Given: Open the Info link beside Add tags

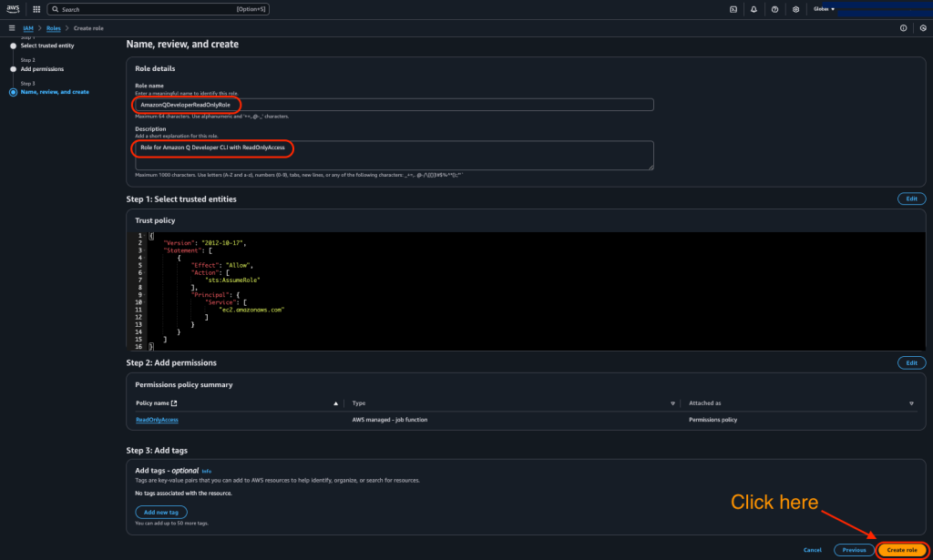Looking at the screenshot, I should [207, 471].
